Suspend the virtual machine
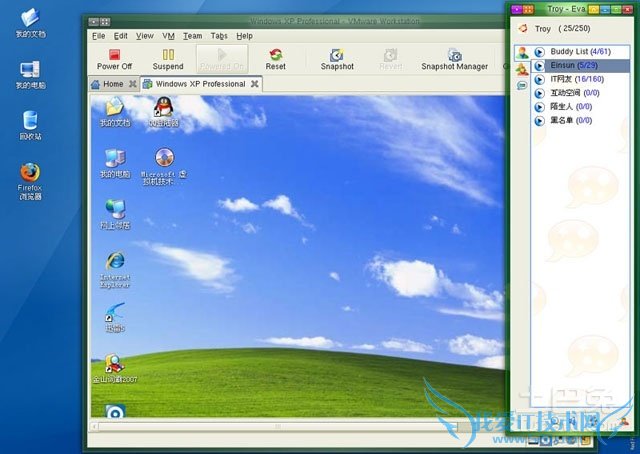 (x=168, y=59)
